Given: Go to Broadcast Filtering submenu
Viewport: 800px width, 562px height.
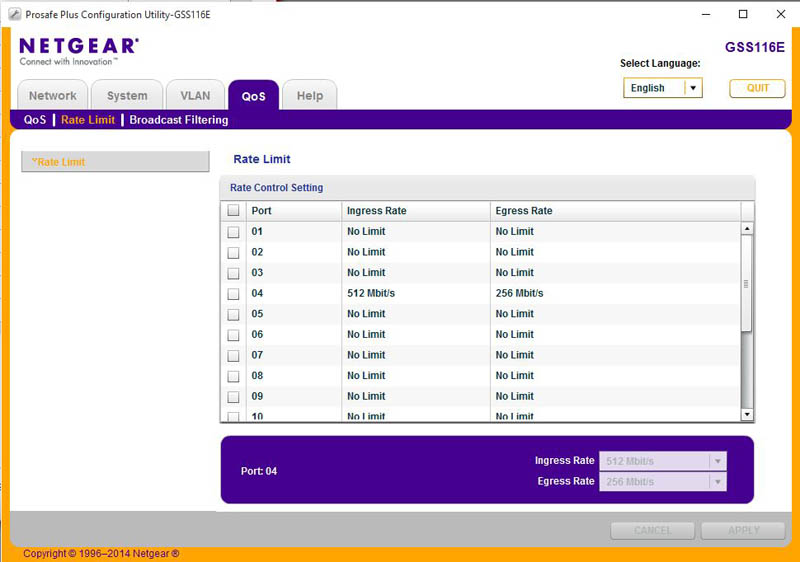Looking at the screenshot, I should (179, 120).
